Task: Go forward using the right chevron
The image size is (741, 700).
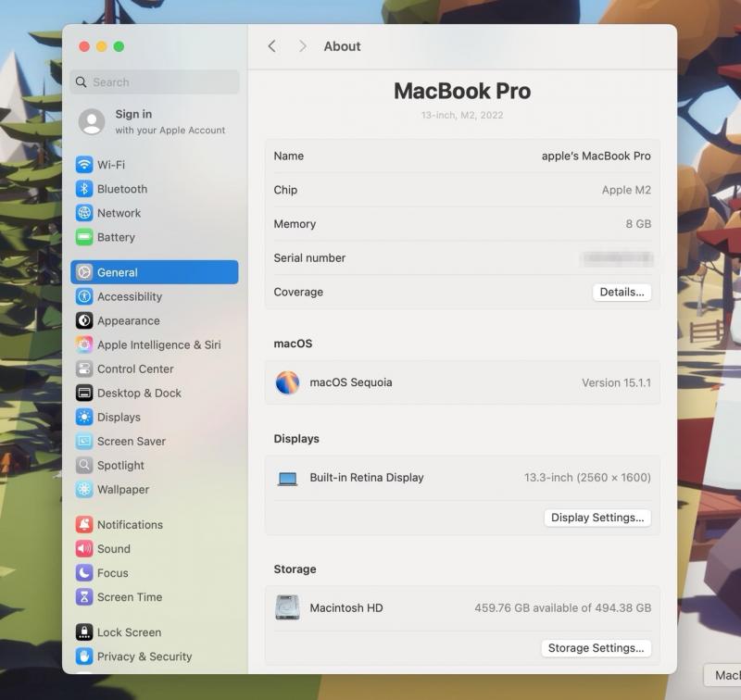Action: pyautogui.click(x=303, y=46)
